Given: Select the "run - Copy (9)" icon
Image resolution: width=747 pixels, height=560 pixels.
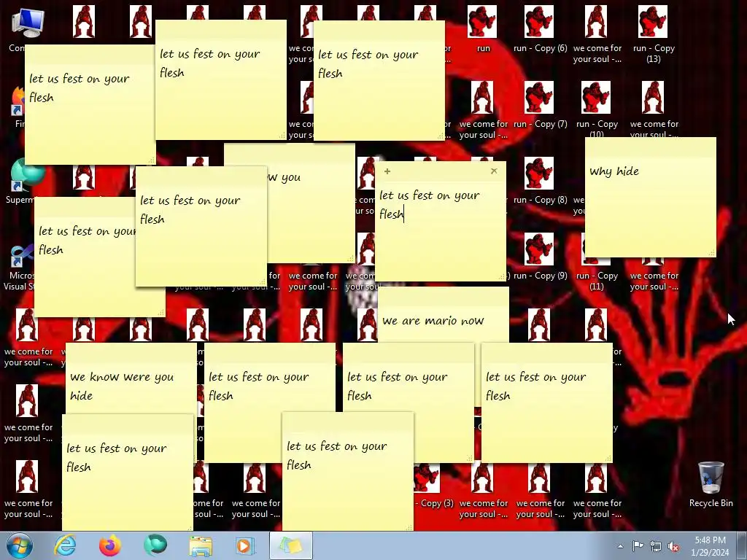Looking at the screenshot, I should point(540,257).
